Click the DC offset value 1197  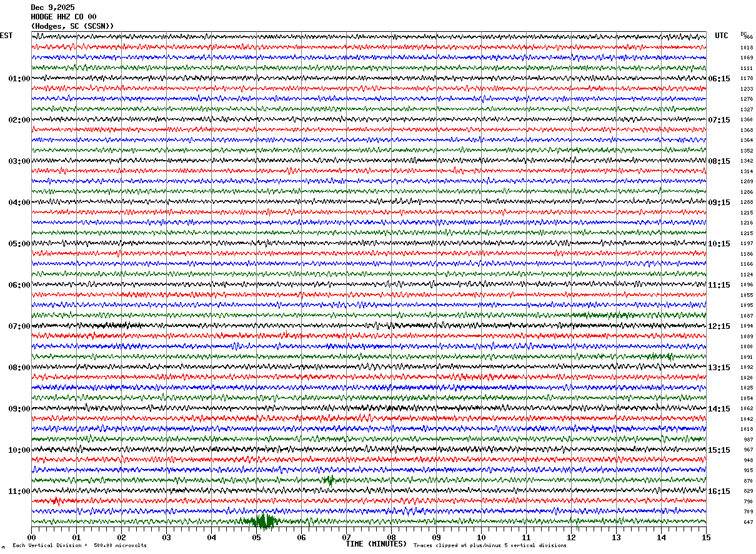[x=747, y=244]
